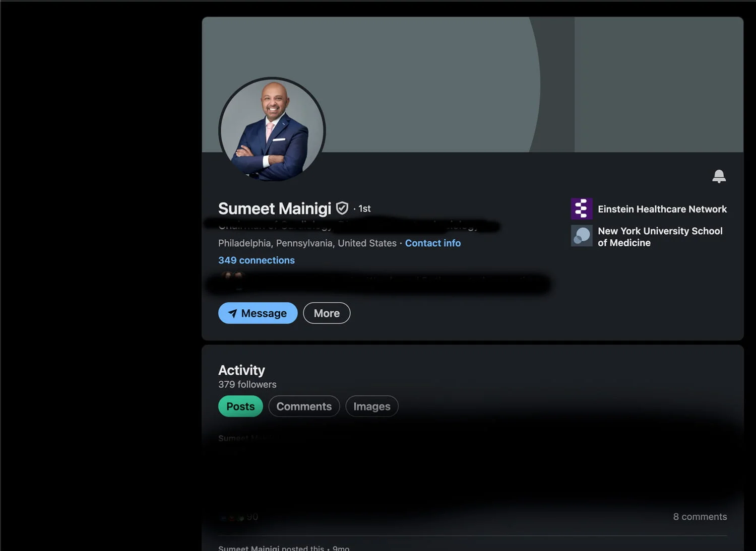This screenshot has height=551, width=756.
Task: Open the circular profile photo
Action: click(272, 130)
